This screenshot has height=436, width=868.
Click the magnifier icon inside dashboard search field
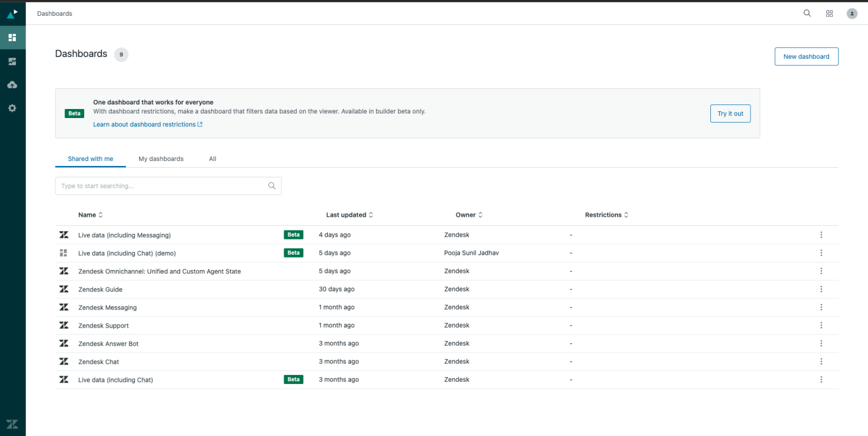[272, 186]
